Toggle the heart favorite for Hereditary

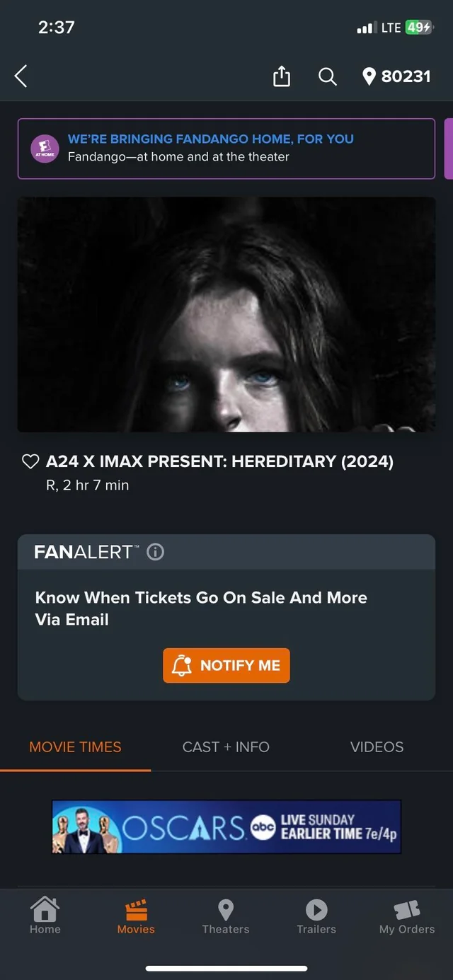tap(30, 462)
